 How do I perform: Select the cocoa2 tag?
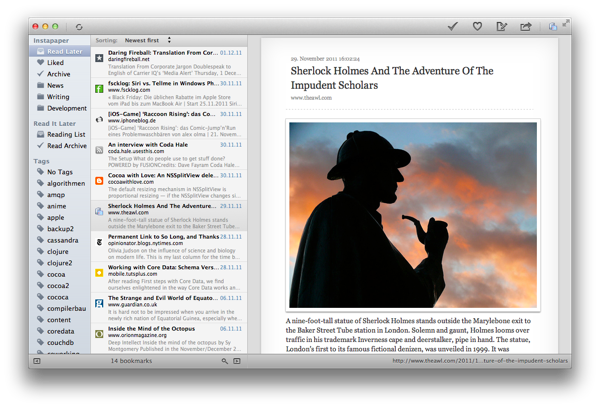point(60,286)
